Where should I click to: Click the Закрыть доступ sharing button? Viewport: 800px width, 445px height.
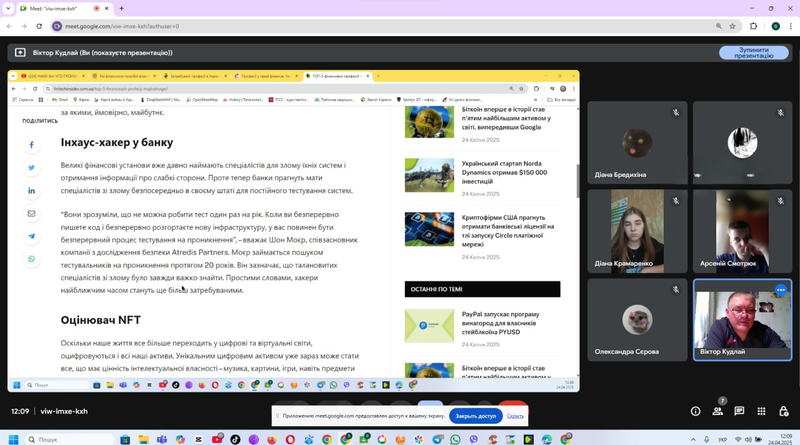[x=476, y=416]
